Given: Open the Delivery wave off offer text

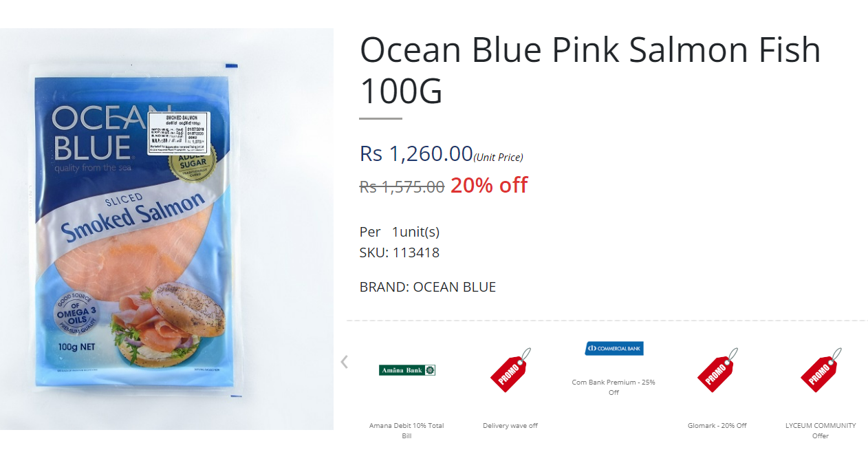Looking at the screenshot, I should pyautogui.click(x=510, y=426).
